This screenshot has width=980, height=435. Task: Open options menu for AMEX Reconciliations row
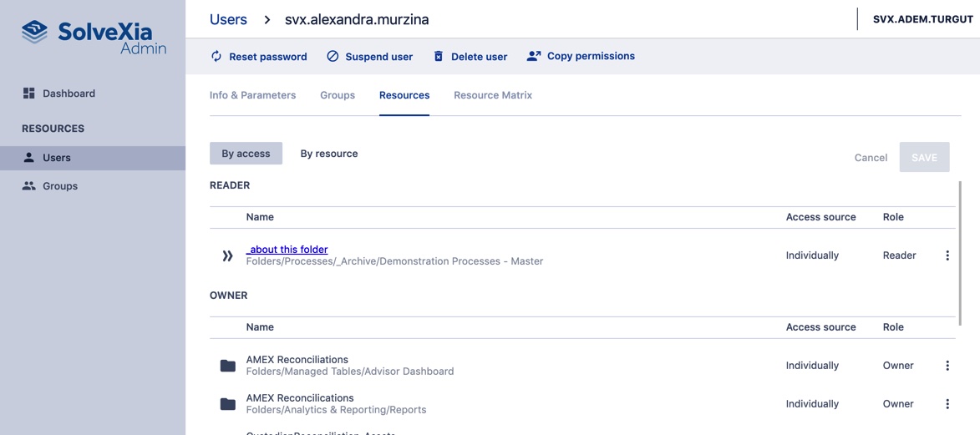pos(947,366)
